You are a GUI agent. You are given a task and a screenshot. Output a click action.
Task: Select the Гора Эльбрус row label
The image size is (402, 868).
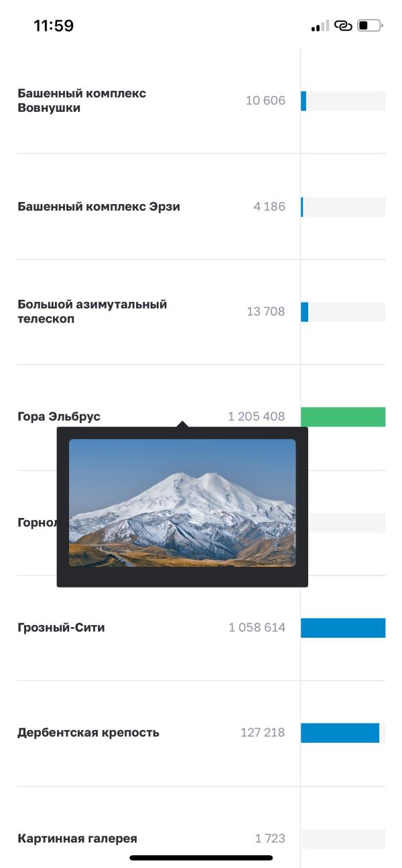coord(59,416)
